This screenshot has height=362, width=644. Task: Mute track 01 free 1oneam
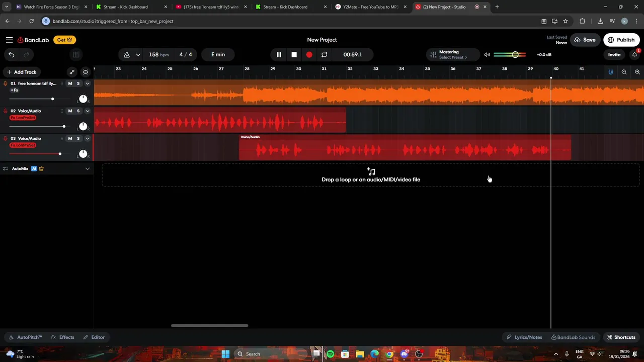pos(70,83)
